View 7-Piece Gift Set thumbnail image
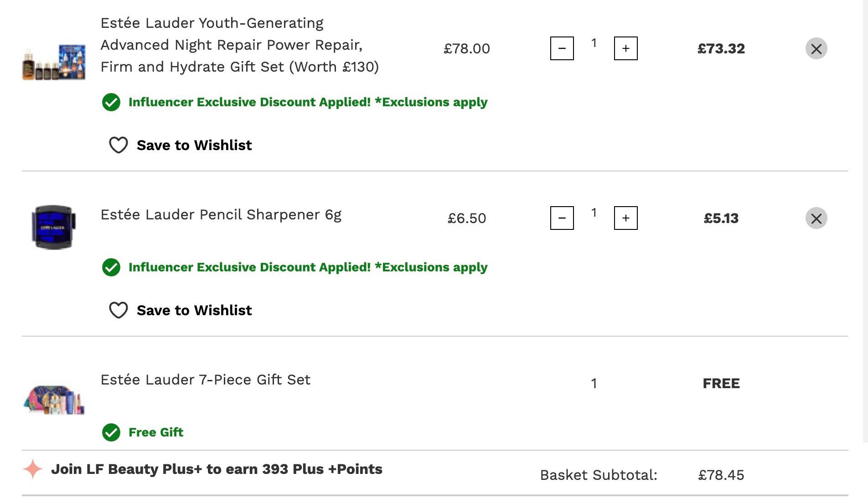The image size is (868, 499). 54,400
